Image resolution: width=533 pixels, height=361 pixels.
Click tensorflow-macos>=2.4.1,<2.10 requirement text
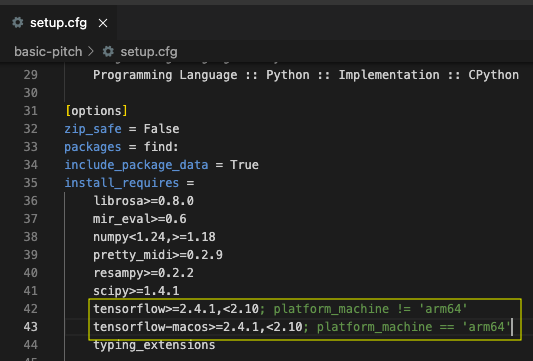198,327
